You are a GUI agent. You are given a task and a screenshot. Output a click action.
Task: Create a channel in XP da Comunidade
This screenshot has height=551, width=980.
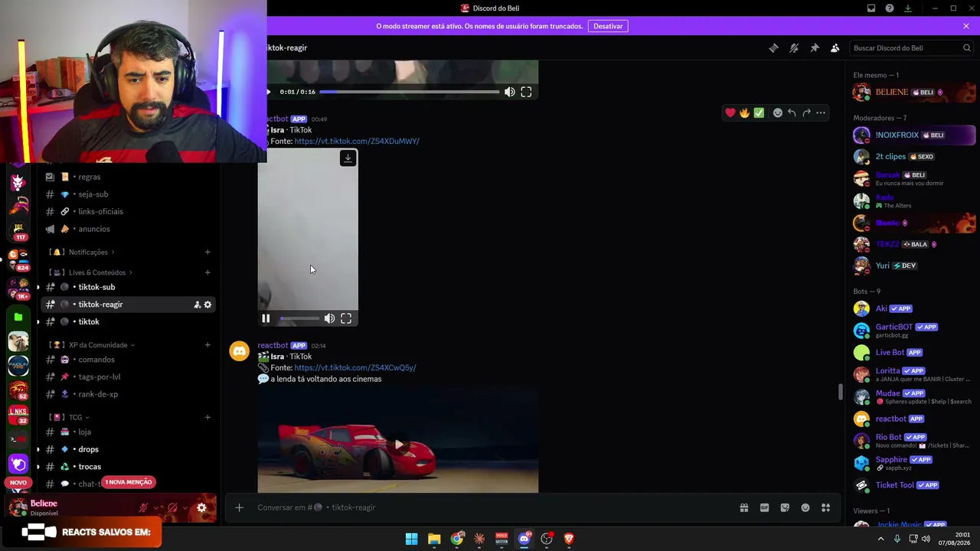tap(207, 345)
